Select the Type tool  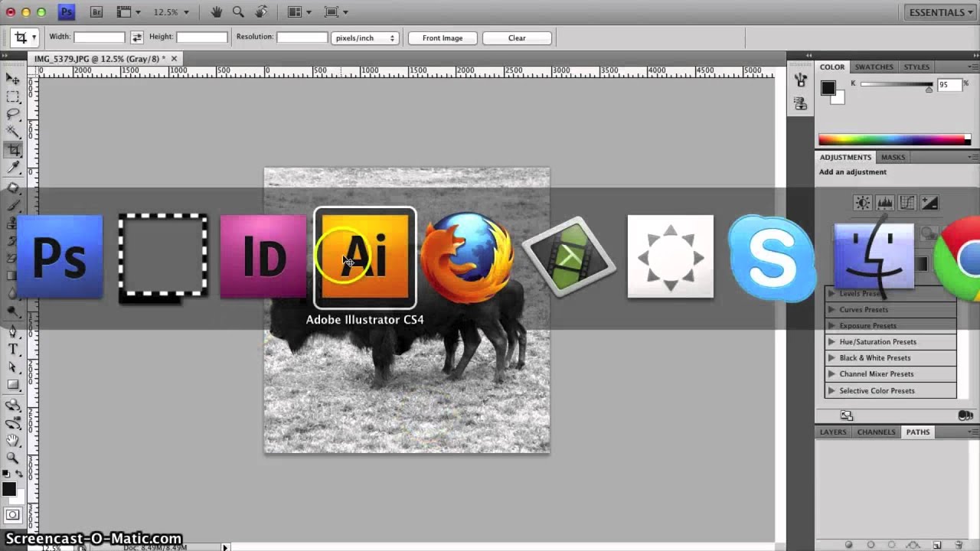pos(13,350)
